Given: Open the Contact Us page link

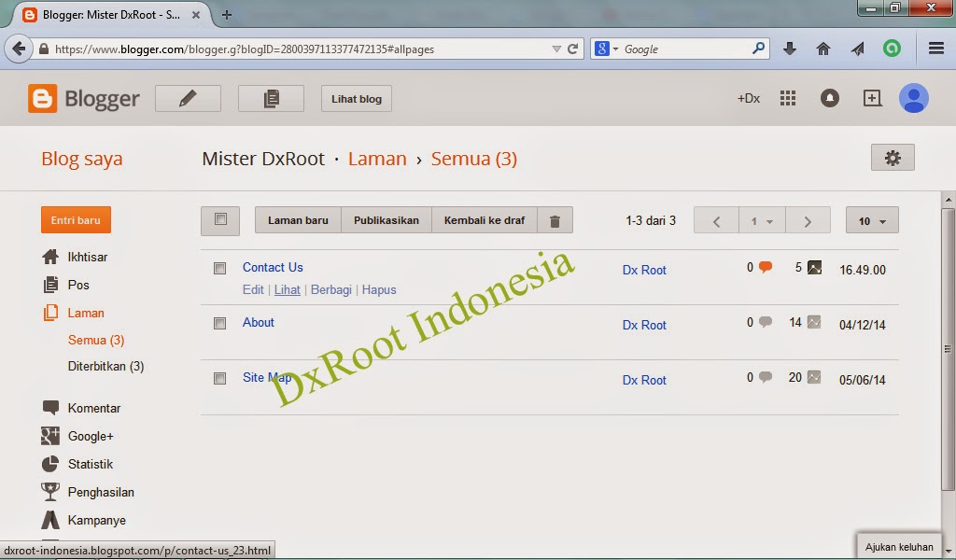Looking at the screenshot, I should (x=273, y=267).
